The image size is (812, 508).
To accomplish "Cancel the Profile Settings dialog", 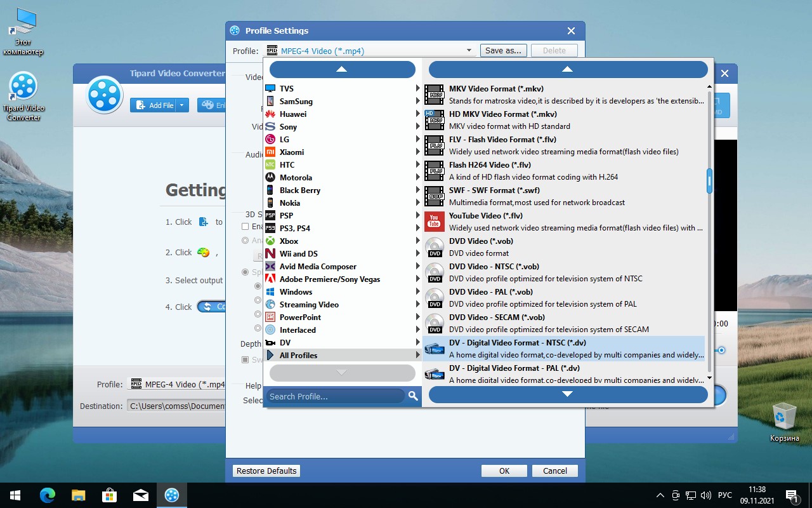I will coord(555,471).
